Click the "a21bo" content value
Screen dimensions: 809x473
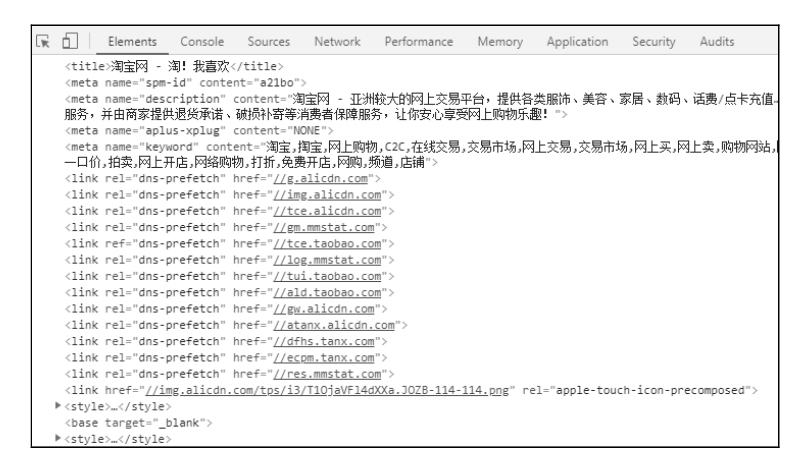tap(277, 83)
